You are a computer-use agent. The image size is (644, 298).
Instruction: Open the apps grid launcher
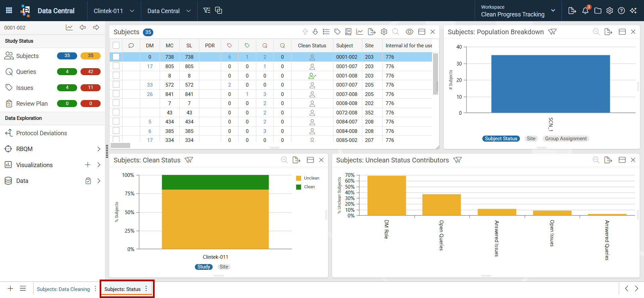(9, 10)
